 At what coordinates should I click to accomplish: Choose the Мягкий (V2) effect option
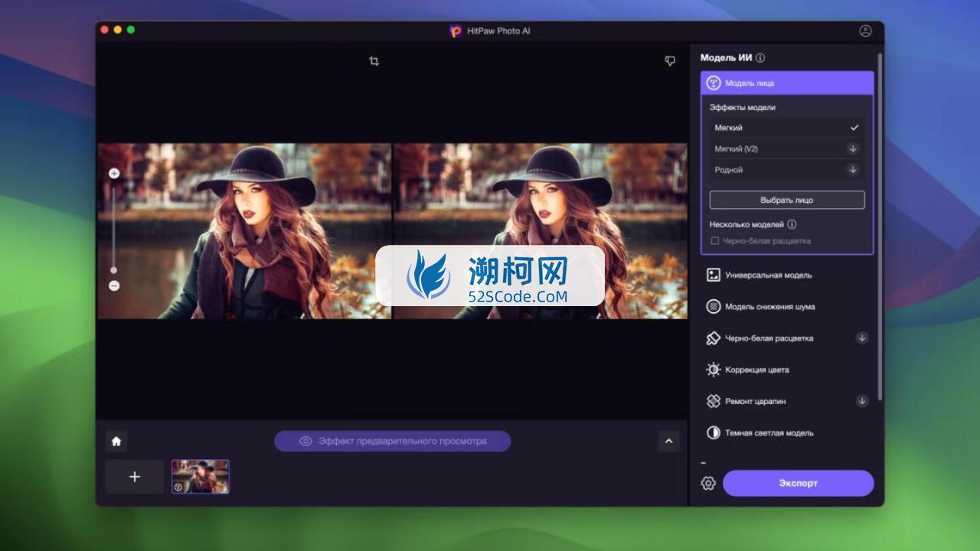(x=786, y=148)
